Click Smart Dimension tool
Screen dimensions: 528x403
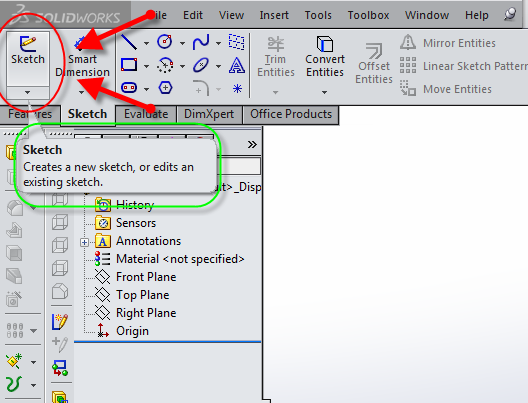coord(82,57)
